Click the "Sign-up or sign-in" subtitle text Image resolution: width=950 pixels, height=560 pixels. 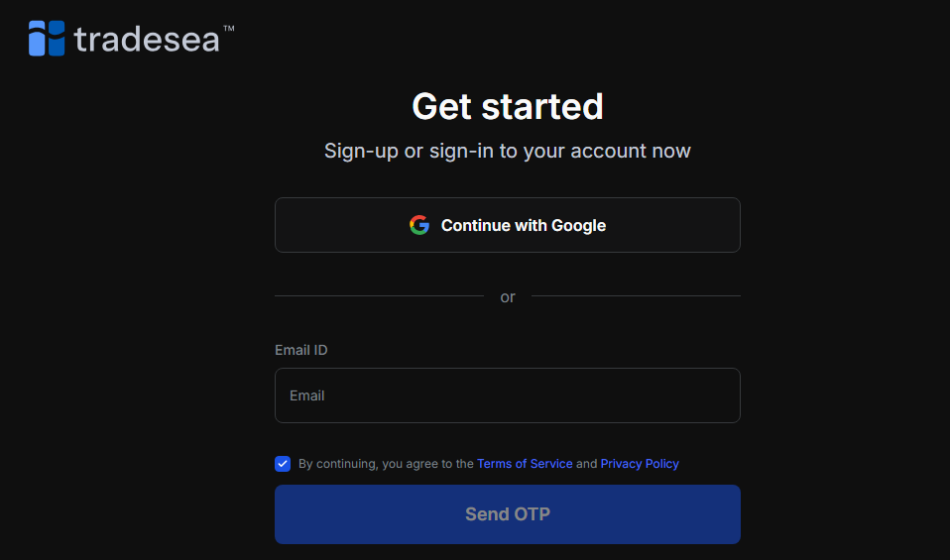click(507, 152)
